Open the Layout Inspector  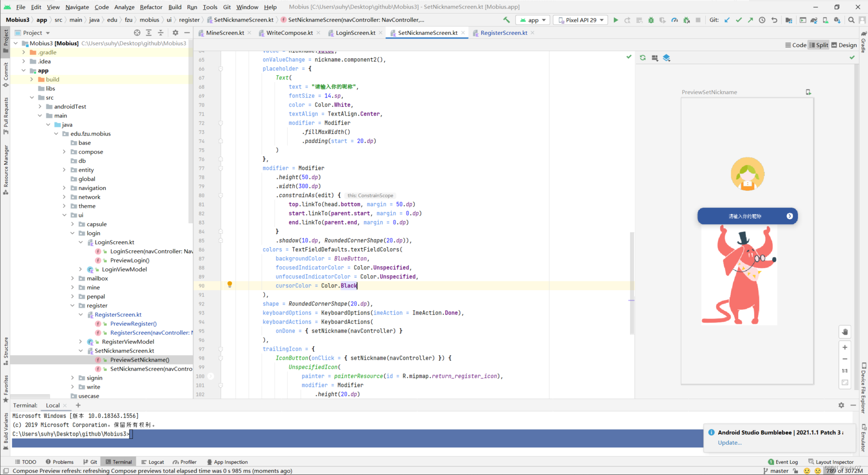(831, 462)
